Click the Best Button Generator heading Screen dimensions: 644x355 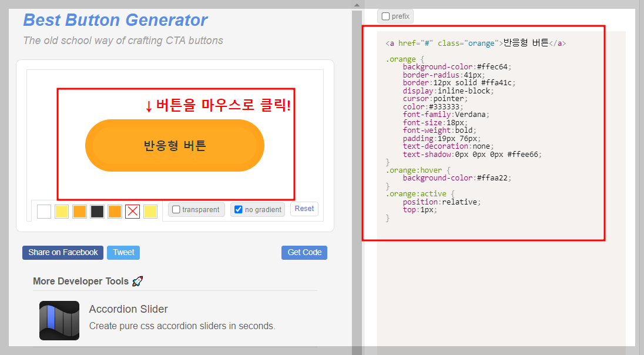tap(115, 19)
